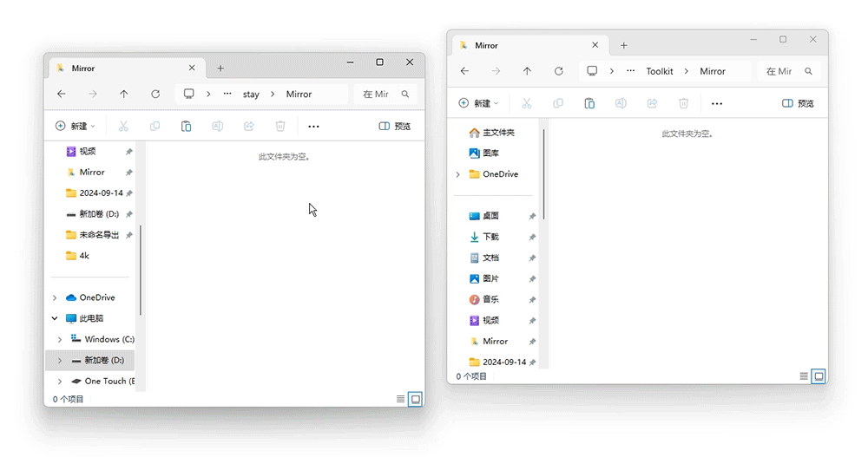Click Paste icon in right window toolbar
Image resolution: width=868 pixels, height=457 pixels.
pyautogui.click(x=589, y=103)
